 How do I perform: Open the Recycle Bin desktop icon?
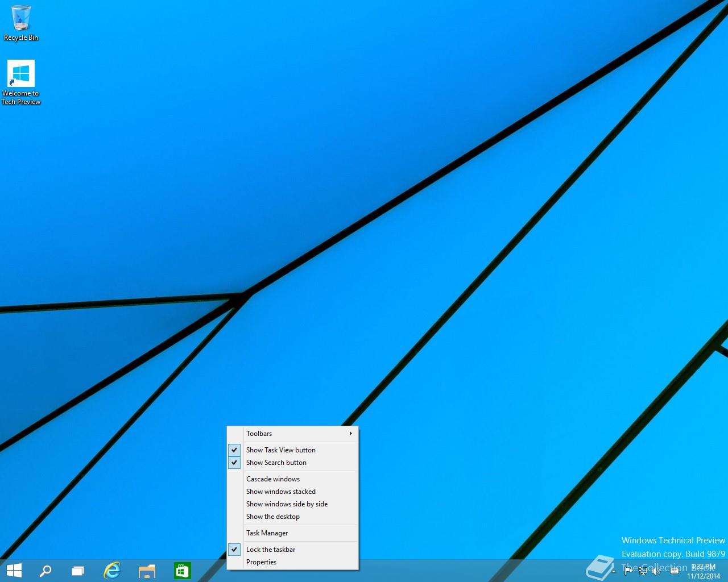pyautogui.click(x=21, y=23)
